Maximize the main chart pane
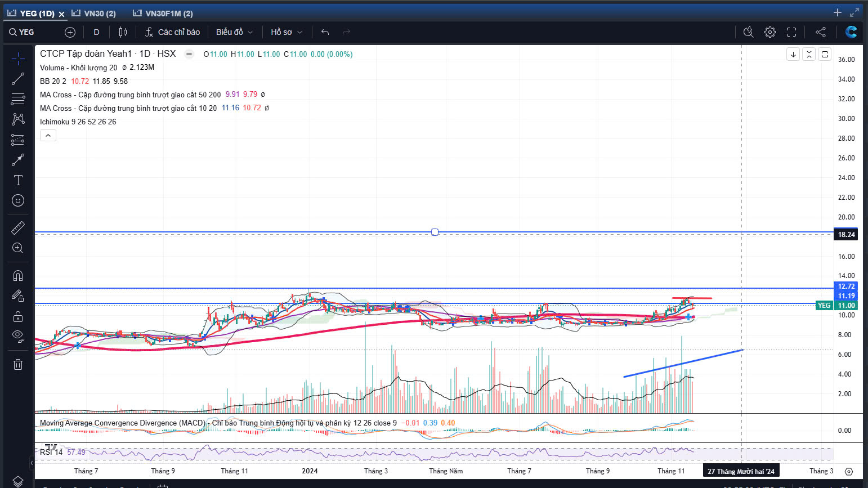Screen dimensions: 868x488 pyautogui.click(x=825, y=55)
